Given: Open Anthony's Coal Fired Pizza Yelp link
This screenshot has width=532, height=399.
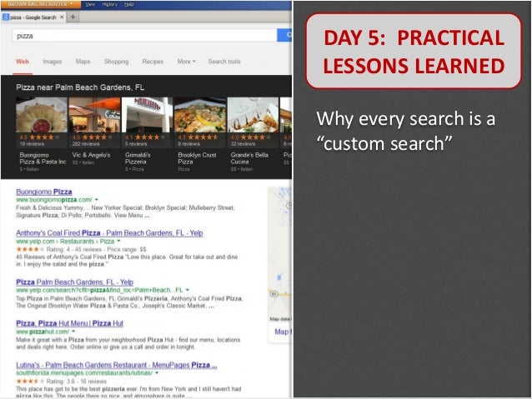Looking at the screenshot, I should pyautogui.click(x=109, y=233).
